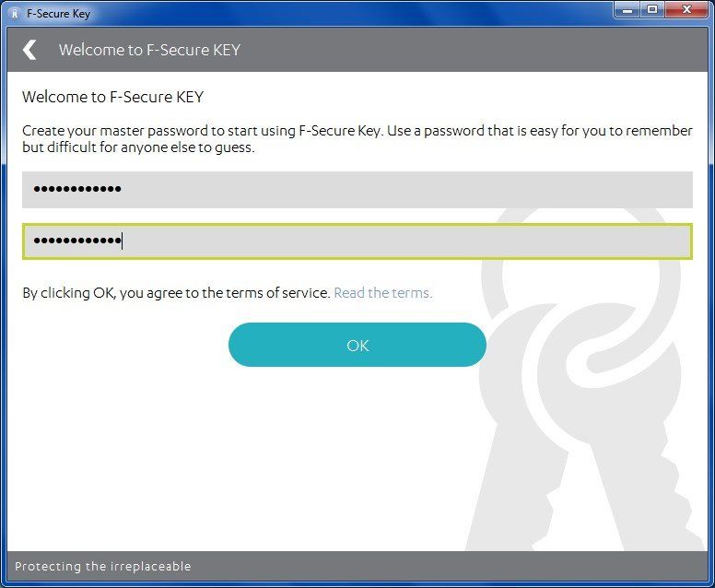This screenshot has height=588, width=715.
Task: Click the master password instructions paragraph
Action: pyautogui.click(x=357, y=138)
